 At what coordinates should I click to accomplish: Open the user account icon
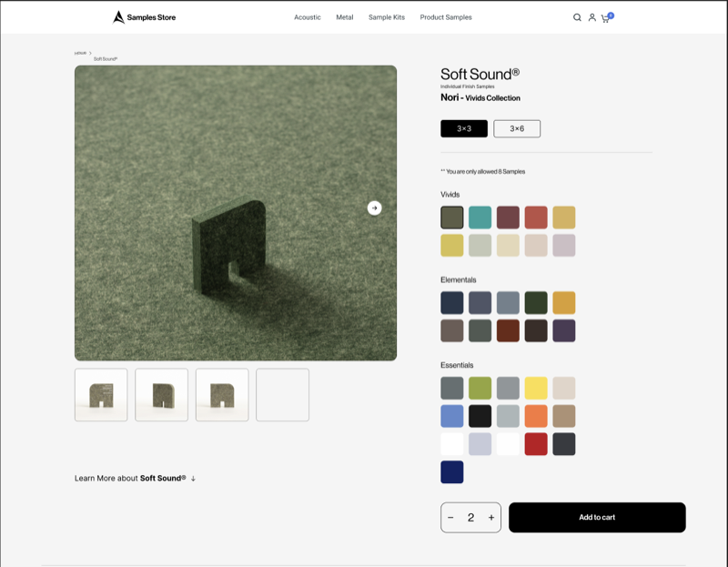click(592, 17)
